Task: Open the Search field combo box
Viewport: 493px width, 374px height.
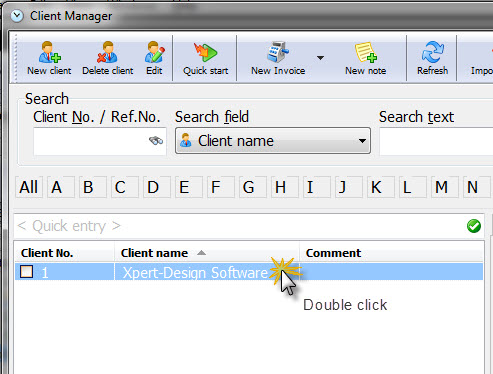Action: click(273, 141)
